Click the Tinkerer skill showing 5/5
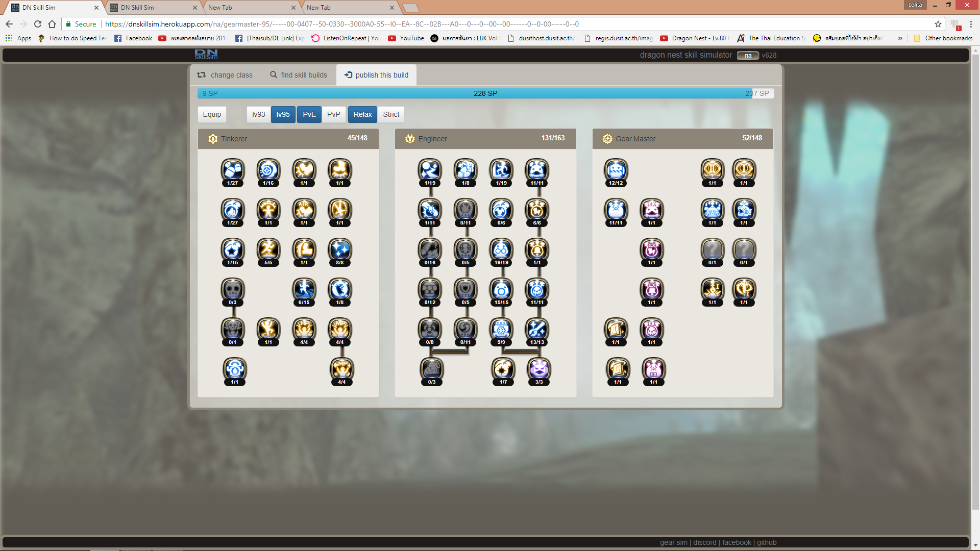Viewport: 980px width, 551px height. [x=268, y=250]
